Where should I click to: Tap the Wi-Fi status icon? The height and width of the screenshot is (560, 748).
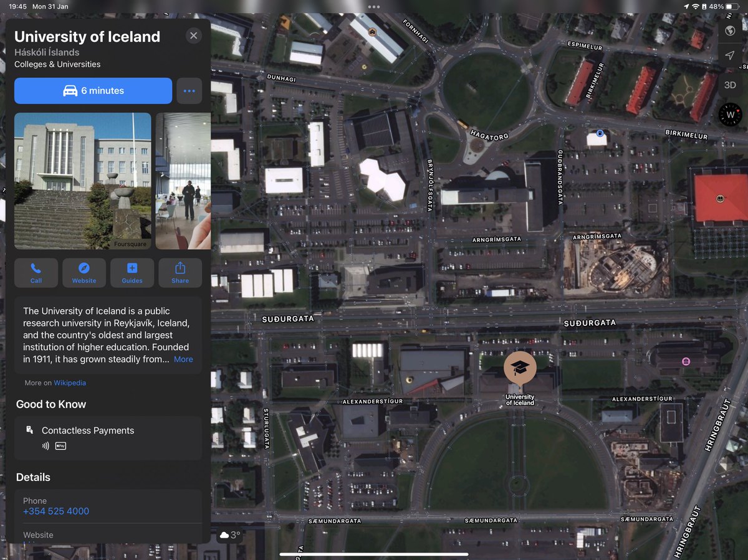pos(695,6)
